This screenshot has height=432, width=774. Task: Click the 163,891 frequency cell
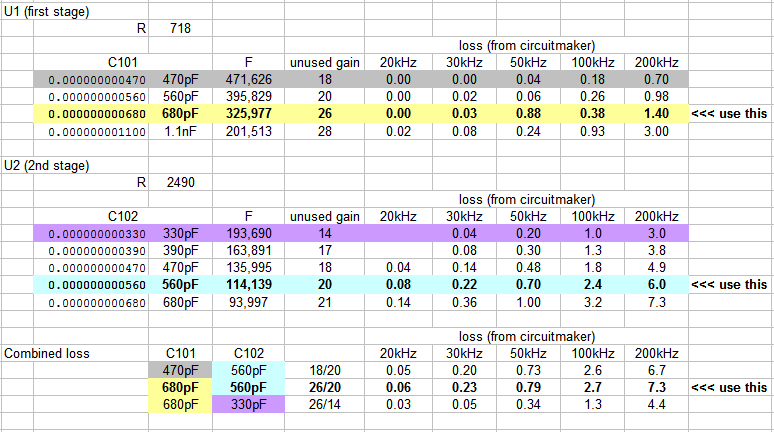pyautogui.click(x=251, y=250)
